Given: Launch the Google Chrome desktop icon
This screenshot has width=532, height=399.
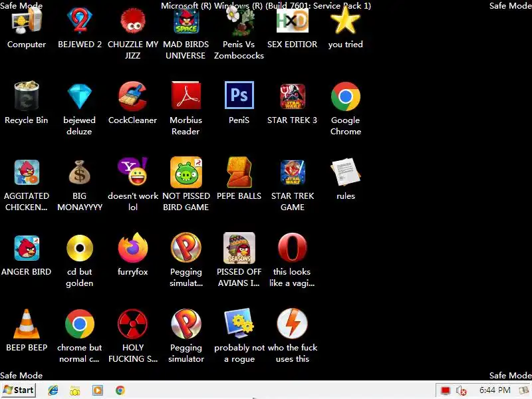Looking at the screenshot, I should pyautogui.click(x=345, y=96).
